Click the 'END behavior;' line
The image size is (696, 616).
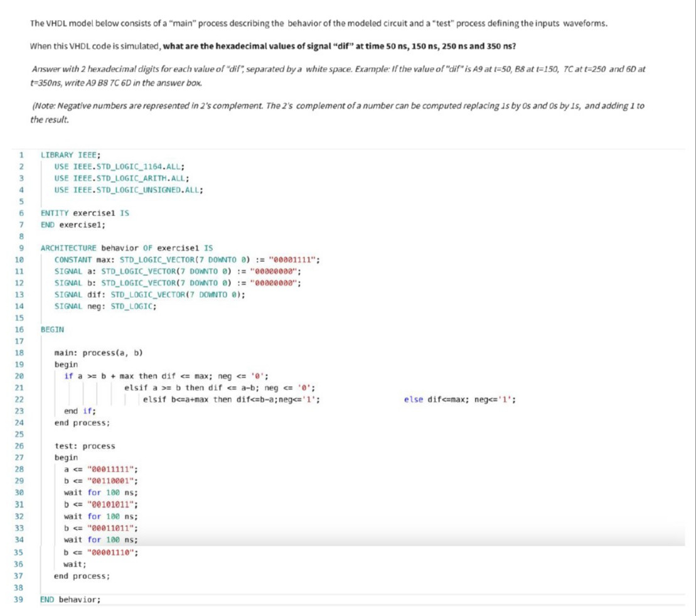click(70, 600)
